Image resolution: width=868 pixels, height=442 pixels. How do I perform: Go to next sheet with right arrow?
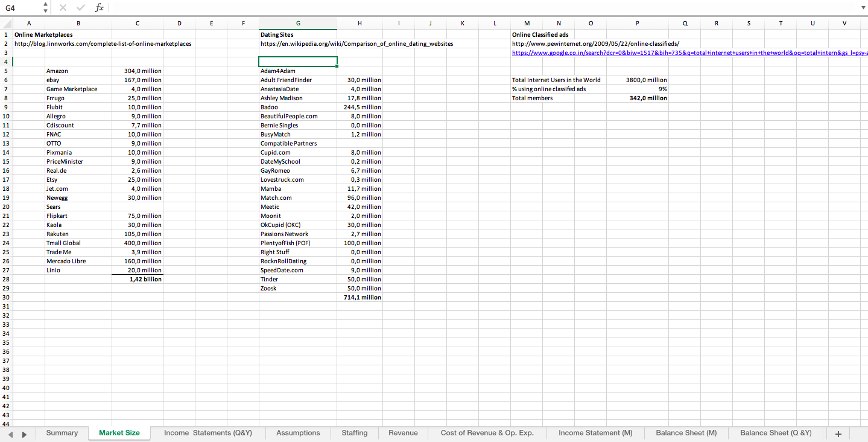[25, 434]
